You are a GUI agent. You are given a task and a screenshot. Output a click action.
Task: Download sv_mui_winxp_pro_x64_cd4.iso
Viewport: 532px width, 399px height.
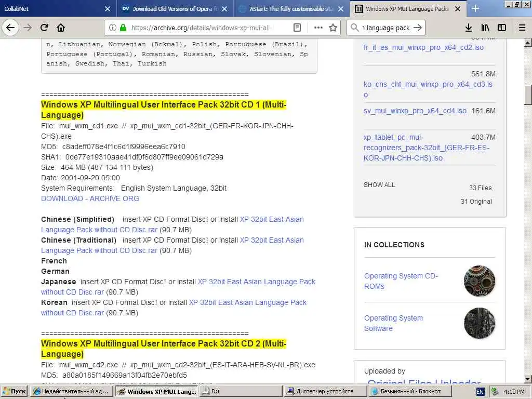tap(415, 111)
